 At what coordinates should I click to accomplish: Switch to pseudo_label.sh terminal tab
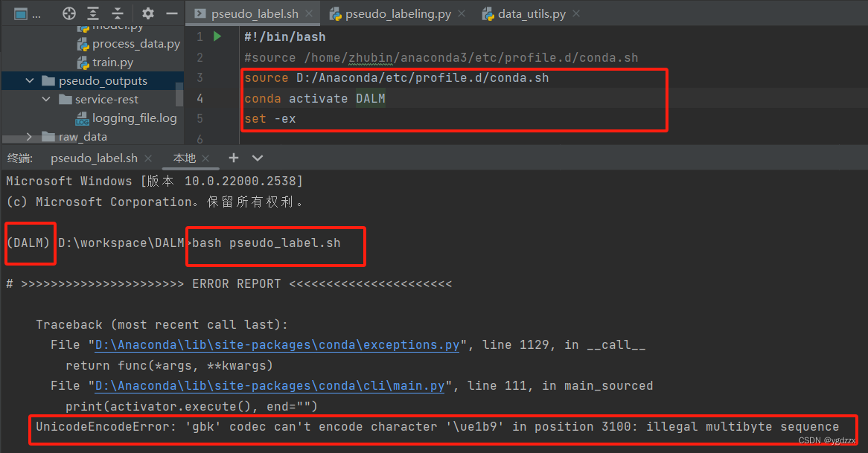pos(94,158)
